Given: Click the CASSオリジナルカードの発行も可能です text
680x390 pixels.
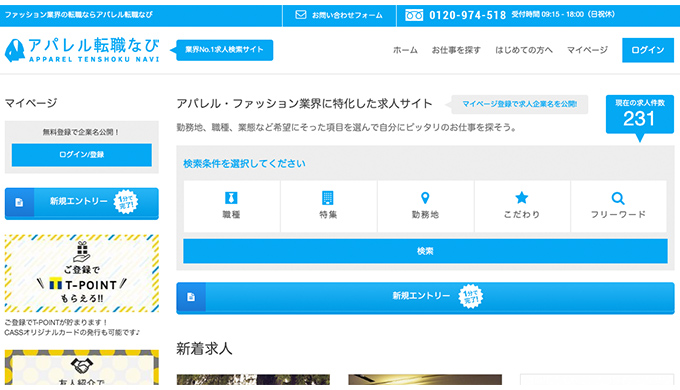Looking at the screenshot, I should (x=72, y=333).
